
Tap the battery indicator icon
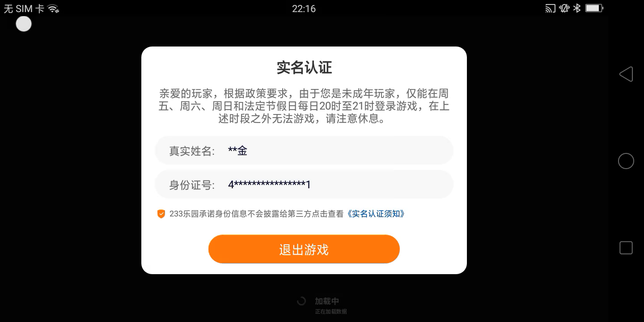pos(594,8)
